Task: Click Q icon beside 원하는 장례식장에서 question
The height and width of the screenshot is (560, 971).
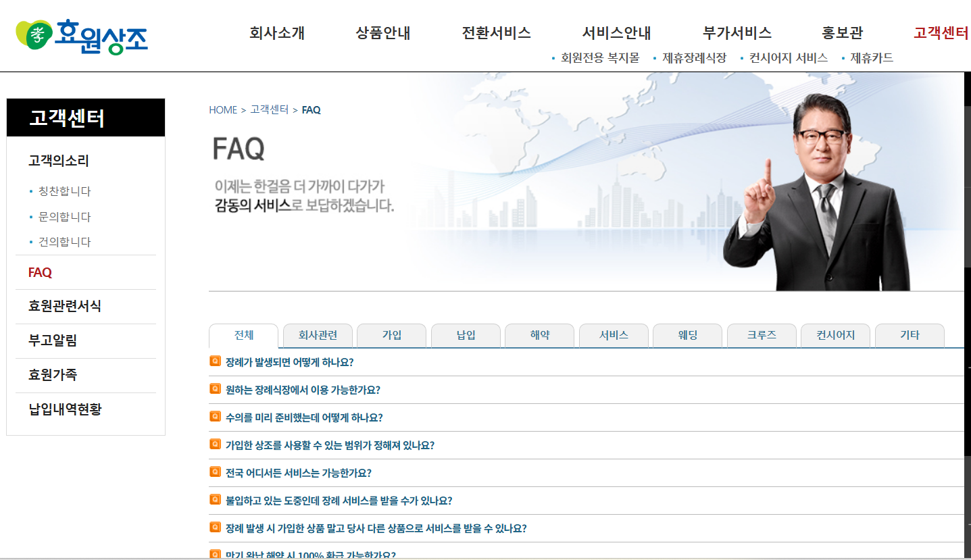Action: tap(216, 389)
